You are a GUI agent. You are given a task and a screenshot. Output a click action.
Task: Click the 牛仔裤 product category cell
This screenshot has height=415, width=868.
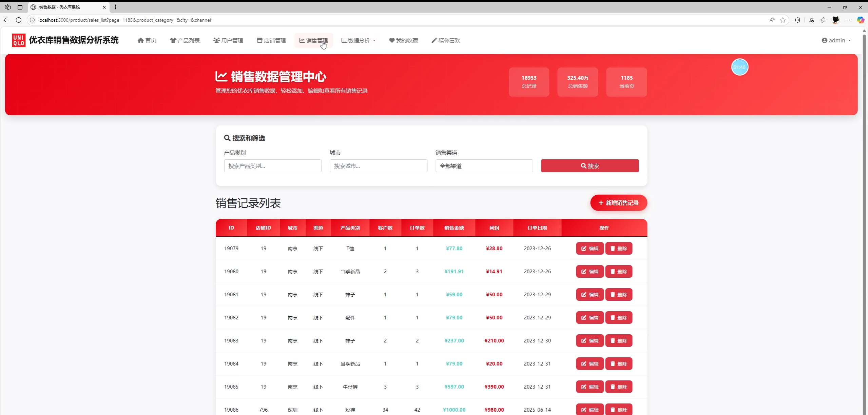pyautogui.click(x=350, y=387)
